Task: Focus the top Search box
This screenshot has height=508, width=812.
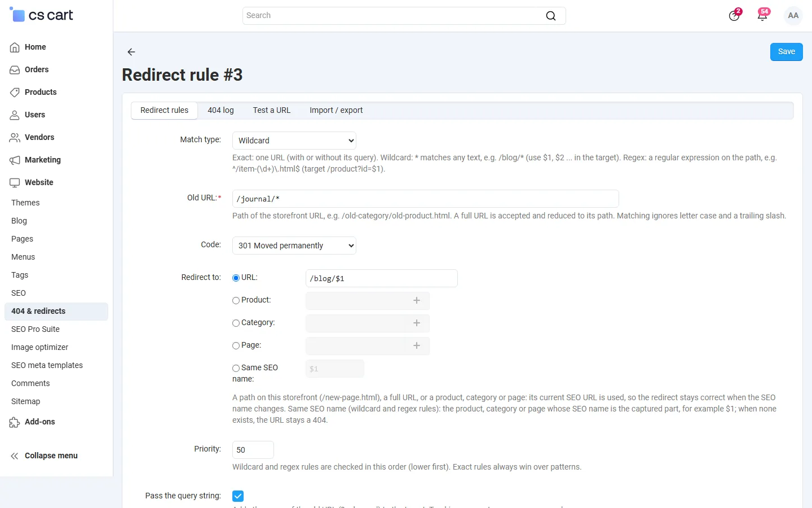Action: pyautogui.click(x=404, y=16)
